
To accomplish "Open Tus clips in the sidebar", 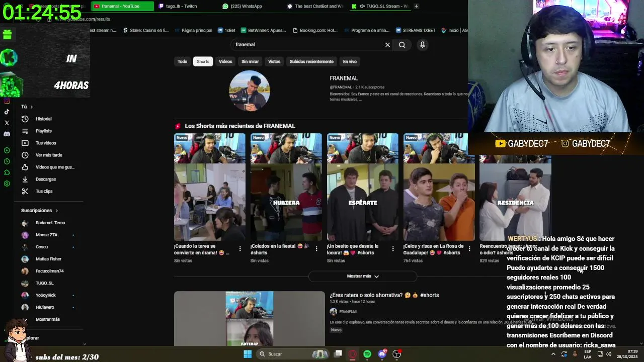I will [x=44, y=192].
